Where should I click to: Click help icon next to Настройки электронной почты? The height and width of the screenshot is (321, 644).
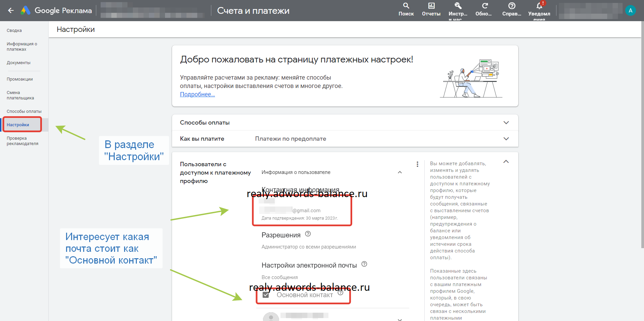pyautogui.click(x=364, y=264)
